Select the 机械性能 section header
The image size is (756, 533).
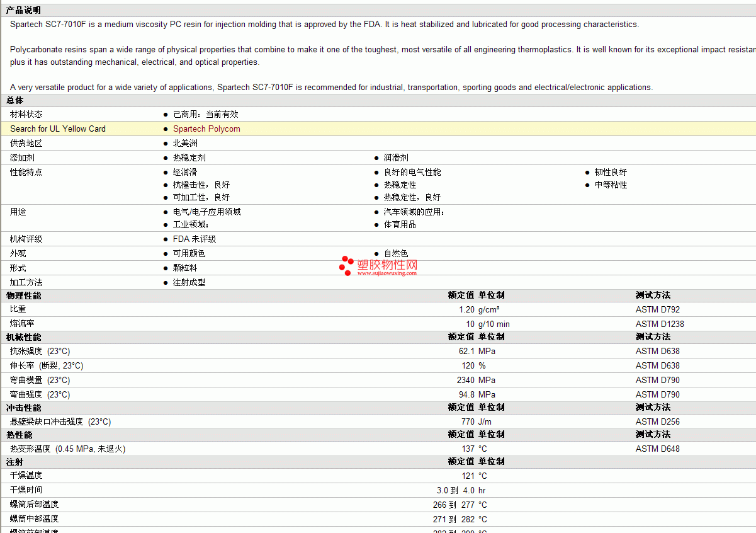tap(23, 337)
